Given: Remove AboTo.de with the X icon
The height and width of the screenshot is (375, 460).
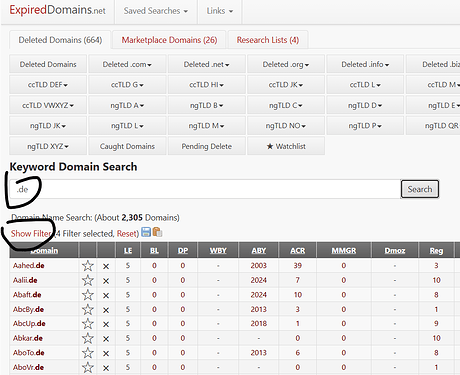Looking at the screenshot, I should coord(106,353).
